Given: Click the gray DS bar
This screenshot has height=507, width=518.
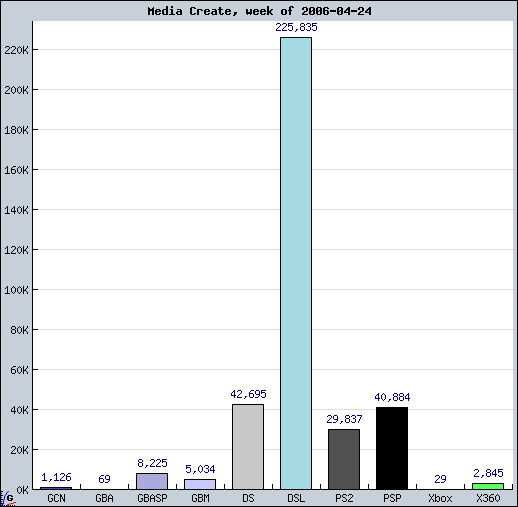Looking at the screenshot, I should [x=248, y=447].
